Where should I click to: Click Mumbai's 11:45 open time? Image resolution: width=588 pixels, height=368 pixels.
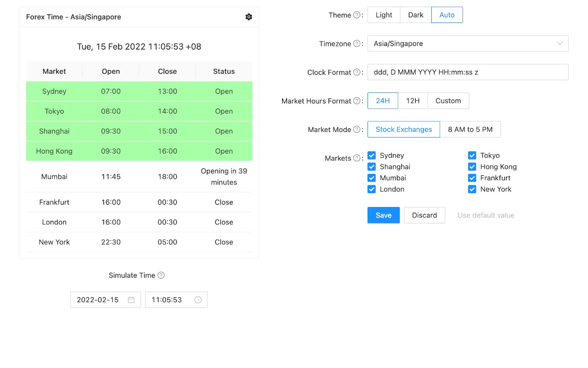coord(111,177)
